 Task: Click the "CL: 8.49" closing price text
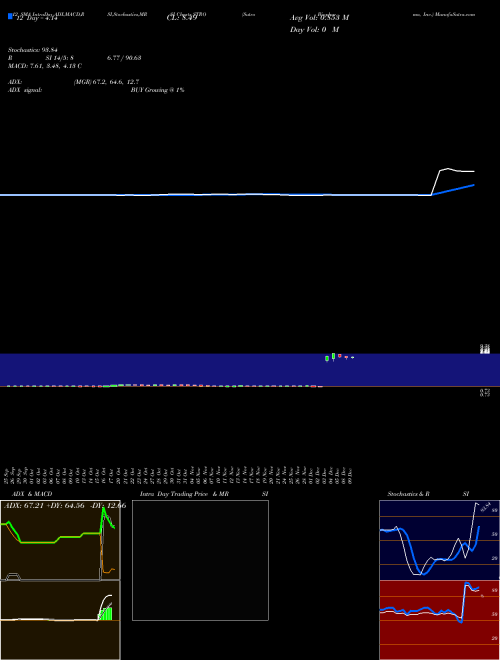click(x=182, y=18)
